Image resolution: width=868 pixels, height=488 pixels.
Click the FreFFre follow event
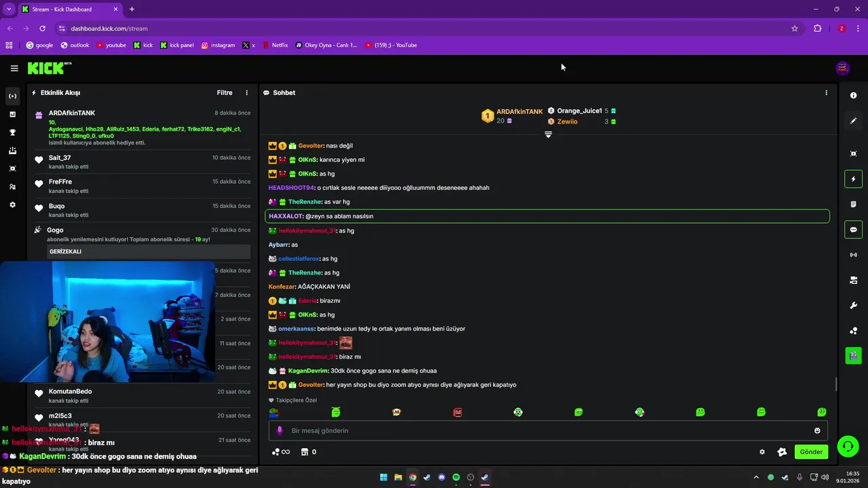pyautogui.click(x=142, y=186)
